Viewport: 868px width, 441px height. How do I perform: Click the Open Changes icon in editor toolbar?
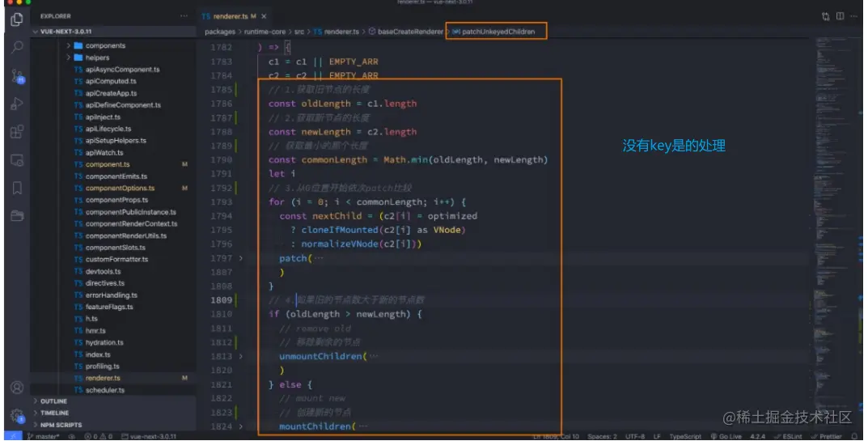(825, 16)
